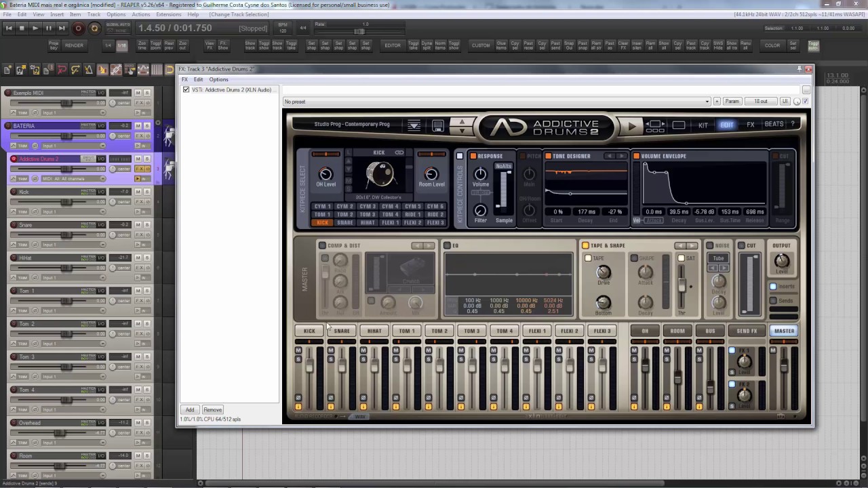Arm record on the Kick track
Image resolution: width=868 pixels, height=488 pixels.
pyautogui.click(x=14, y=192)
